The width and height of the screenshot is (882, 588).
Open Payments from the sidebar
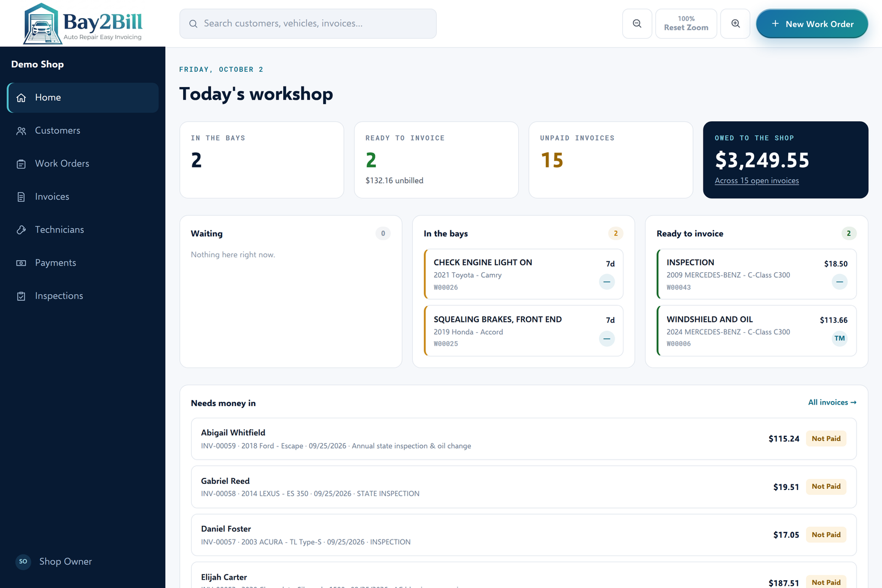pyautogui.click(x=83, y=263)
